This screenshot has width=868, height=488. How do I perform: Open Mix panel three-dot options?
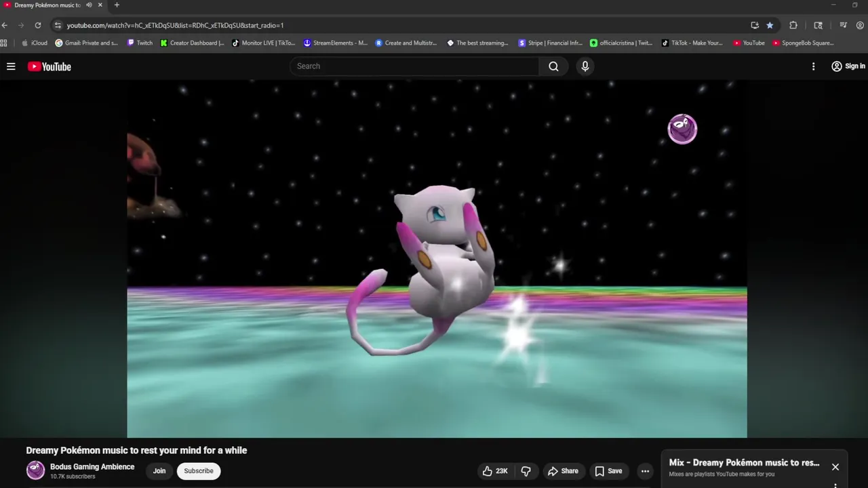point(835,485)
